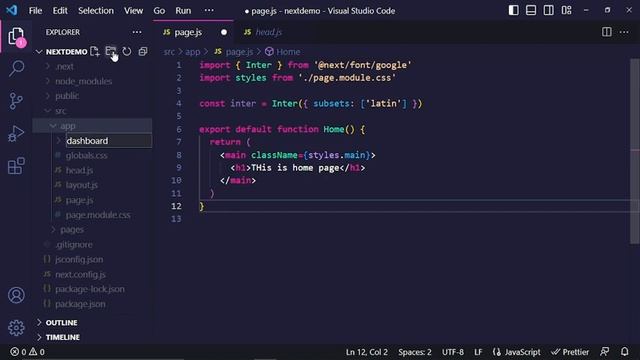Collapse all folders in Explorer

[143, 51]
